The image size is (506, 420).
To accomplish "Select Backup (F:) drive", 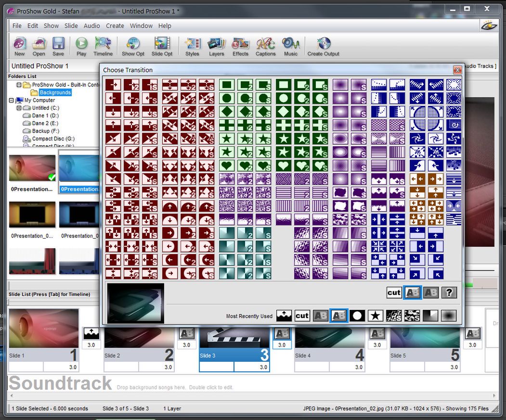I will (x=46, y=131).
